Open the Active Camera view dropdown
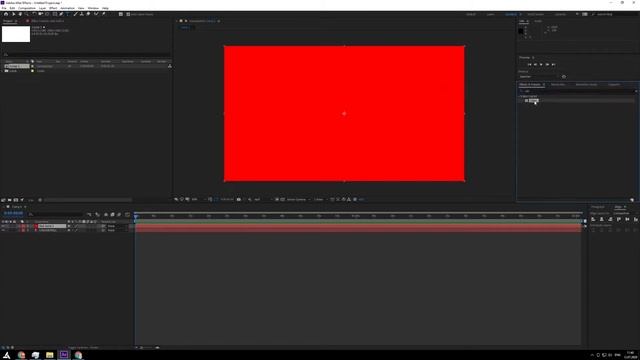640x360 pixels. pyautogui.click(x=298, y=199)
